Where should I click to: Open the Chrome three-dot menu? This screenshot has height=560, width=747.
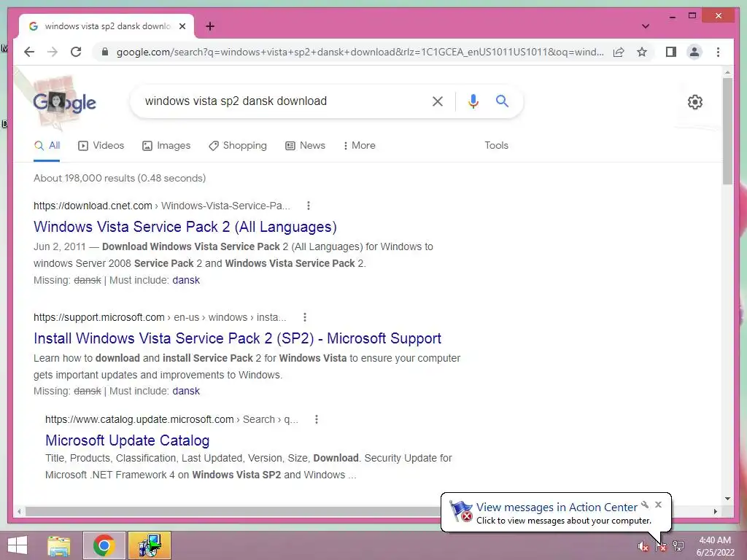(x=718, y=52)
